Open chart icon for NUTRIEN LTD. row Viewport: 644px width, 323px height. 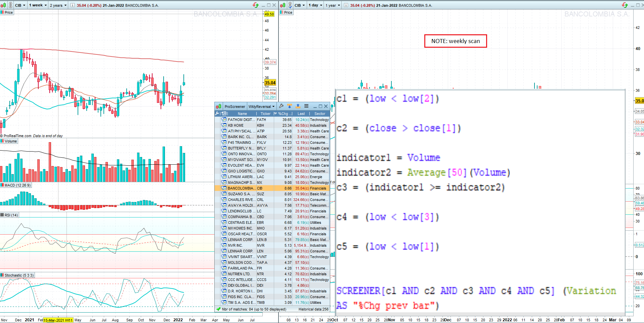click(x=224, y=274)
